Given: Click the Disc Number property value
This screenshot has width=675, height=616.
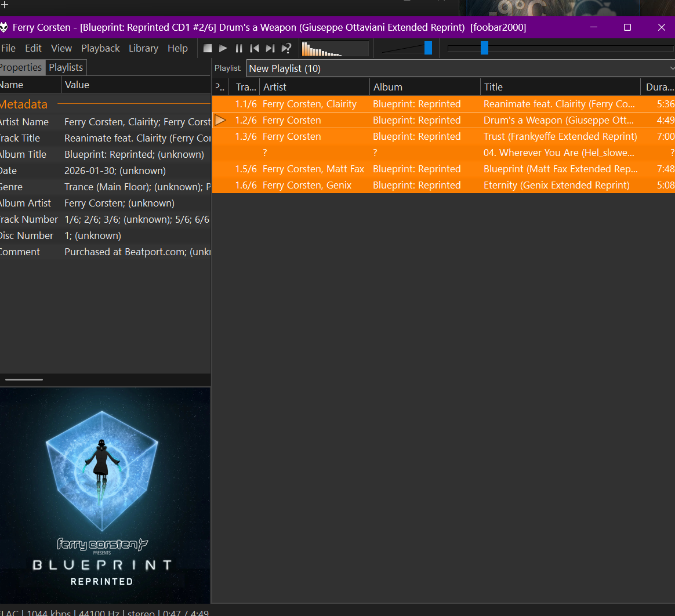Looking at the screenshot, I should pos(93,235).
